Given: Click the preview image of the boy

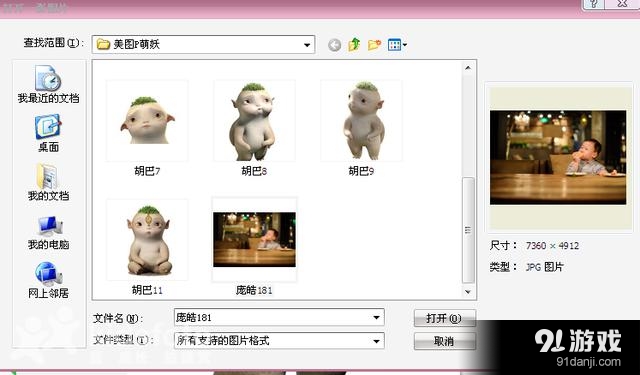Looking at the screenshot, I should [558, 158].
